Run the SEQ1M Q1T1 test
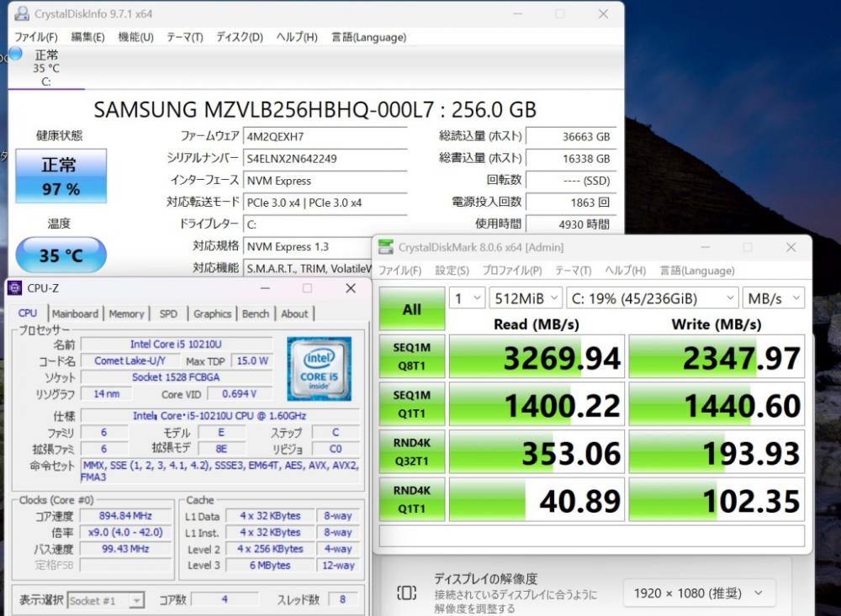The image size is (841, 616). pyautogui.click(x=412, y=404)
